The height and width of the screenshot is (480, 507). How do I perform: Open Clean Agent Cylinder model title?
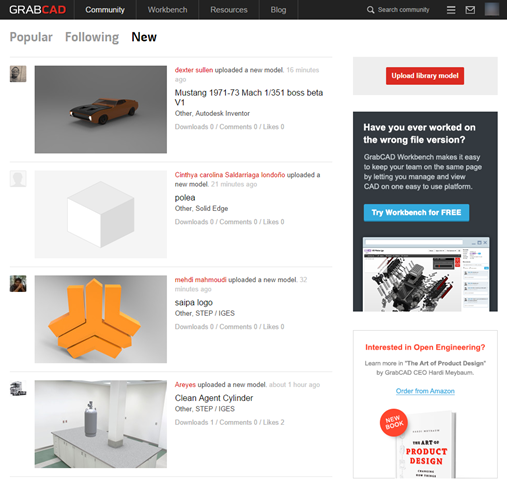(214, 398)
